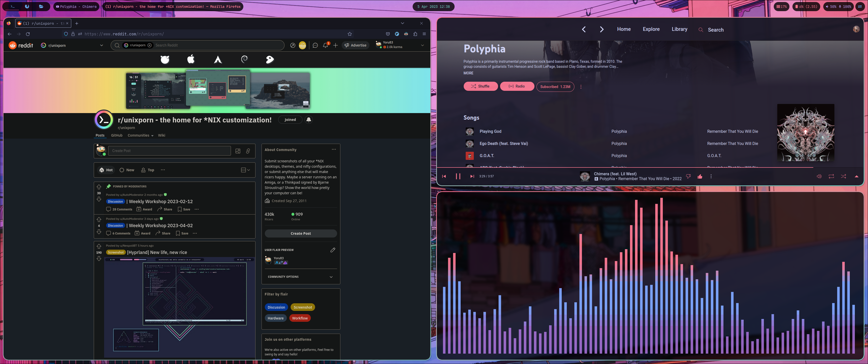Pause the currently playing song
Image resolution: width=868 pixels, height=364 pixels.
coord(458,176)
